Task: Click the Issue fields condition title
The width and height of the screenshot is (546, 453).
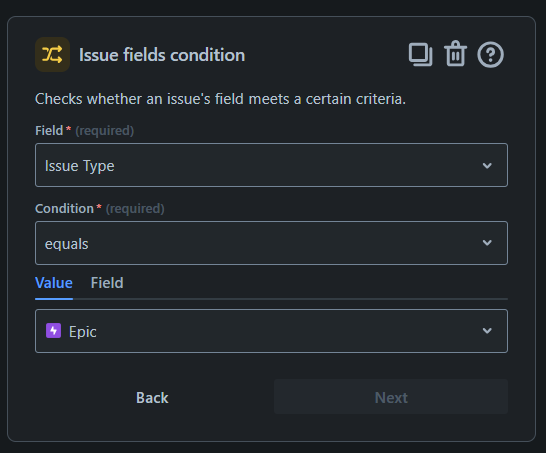Action: (x=162, y=55)
